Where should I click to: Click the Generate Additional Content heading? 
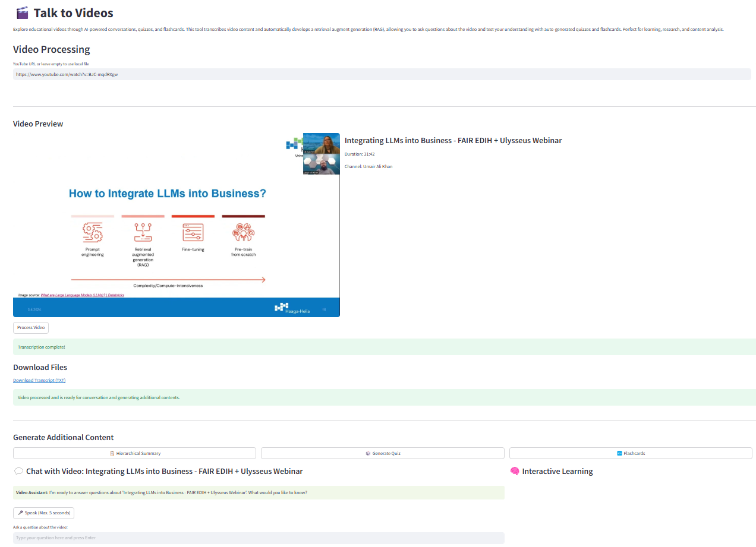click(x=63, y=437)
